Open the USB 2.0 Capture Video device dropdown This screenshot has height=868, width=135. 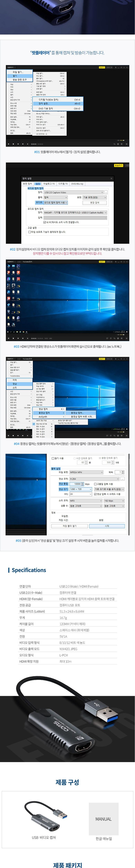click(74, 192)
